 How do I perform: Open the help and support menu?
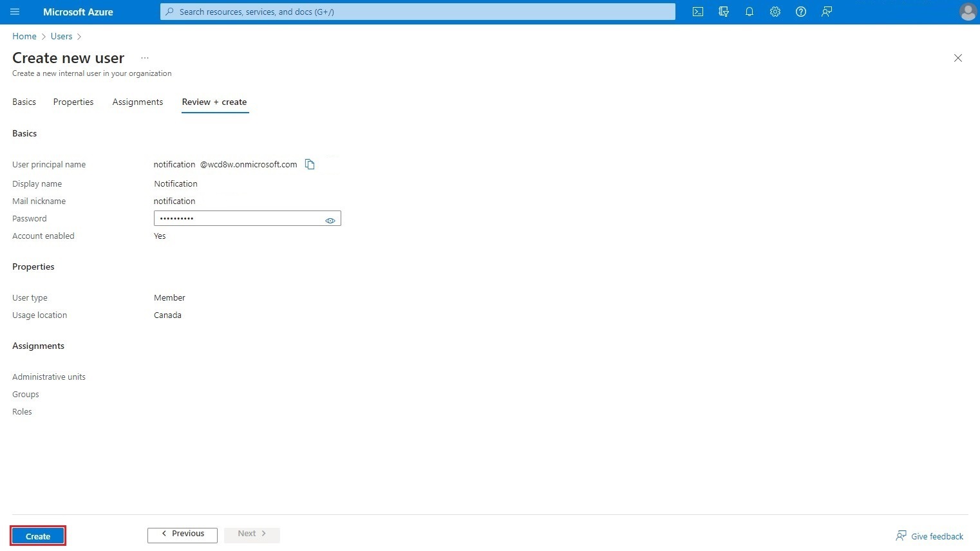coord(800,12)
